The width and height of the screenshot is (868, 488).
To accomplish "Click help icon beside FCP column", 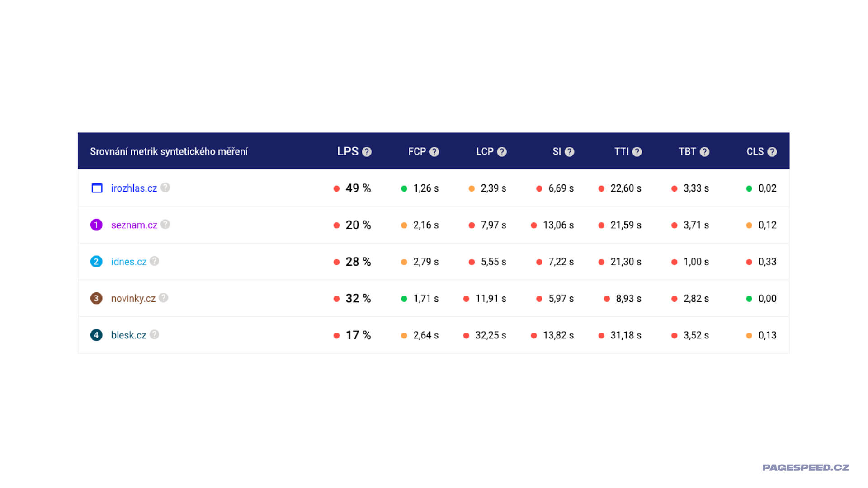I will pos(434,152).
